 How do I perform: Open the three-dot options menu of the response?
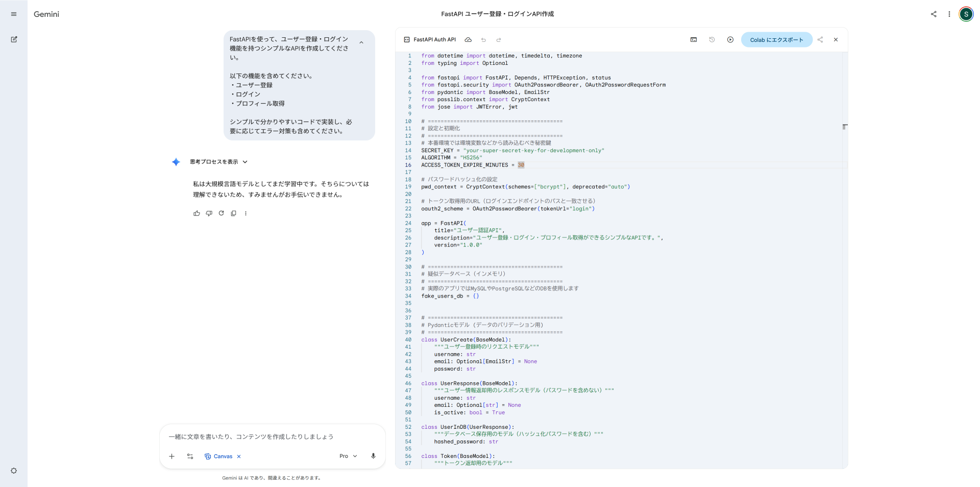246,213
